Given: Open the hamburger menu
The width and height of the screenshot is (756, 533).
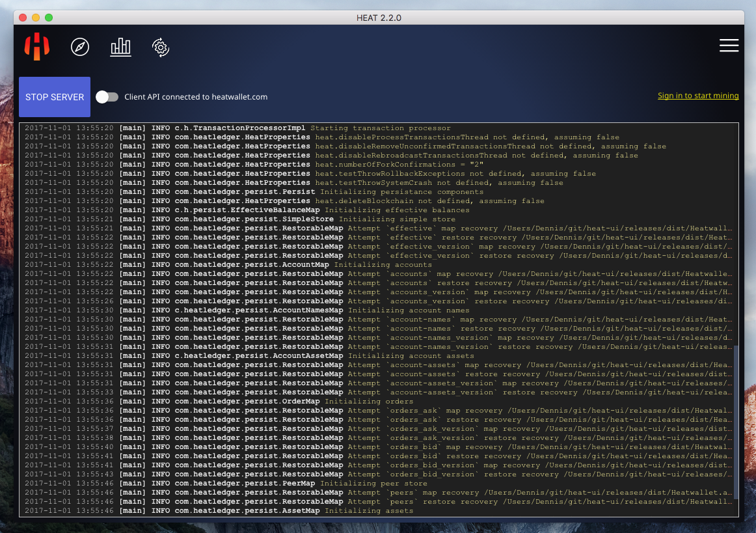Looking at the screenshot, I should click(729, 46).
